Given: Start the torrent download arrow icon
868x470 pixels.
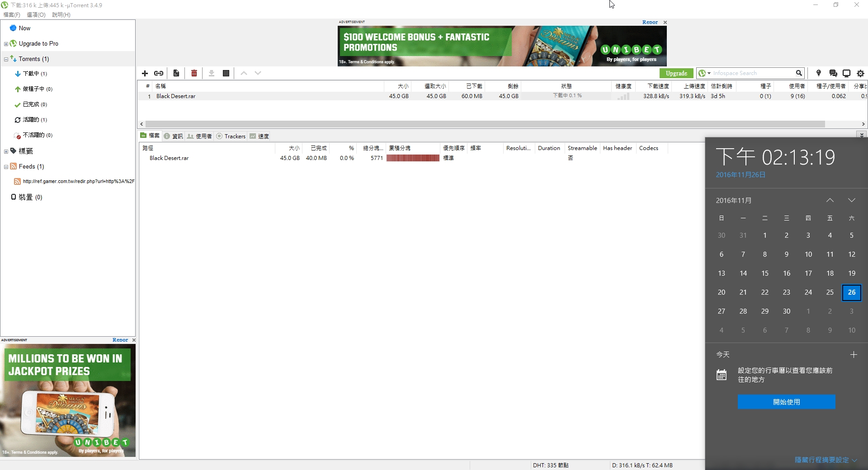Looking at the screenshot, I should point(211,73).
